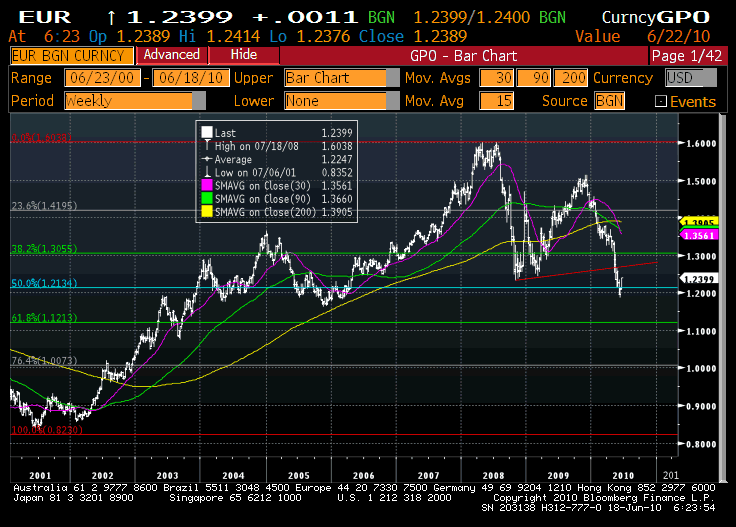The height and width of the screenshot is (527, 736).
Task: Edit the range start date 06/23/00
Action: (102, 78)
